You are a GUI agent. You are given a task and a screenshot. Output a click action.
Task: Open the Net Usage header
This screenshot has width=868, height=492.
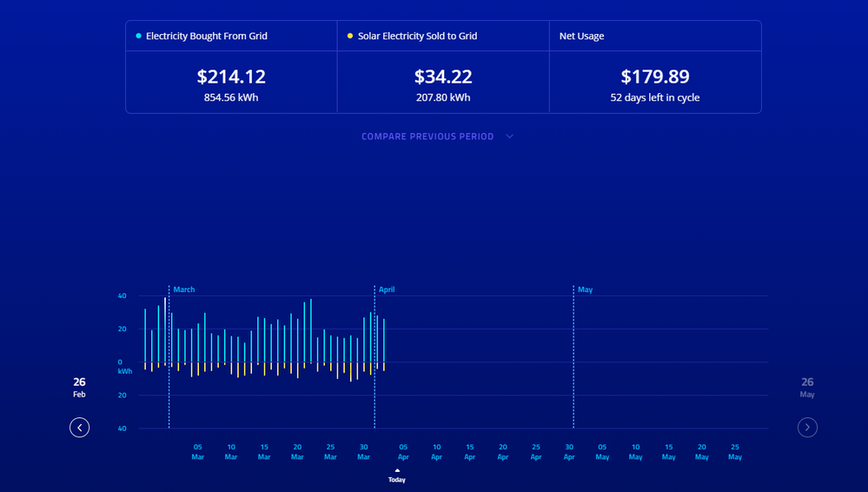click(x=582, y=37)
